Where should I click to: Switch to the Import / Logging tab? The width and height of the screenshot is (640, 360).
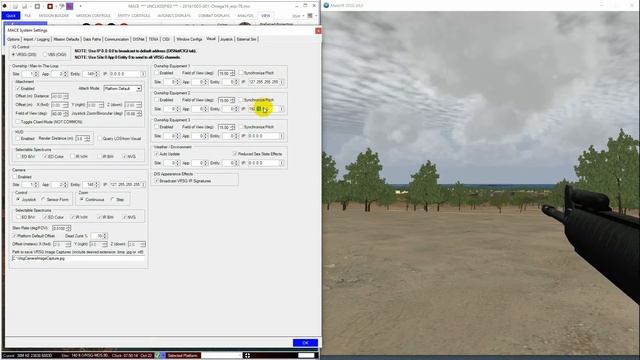tap(36, 39)
